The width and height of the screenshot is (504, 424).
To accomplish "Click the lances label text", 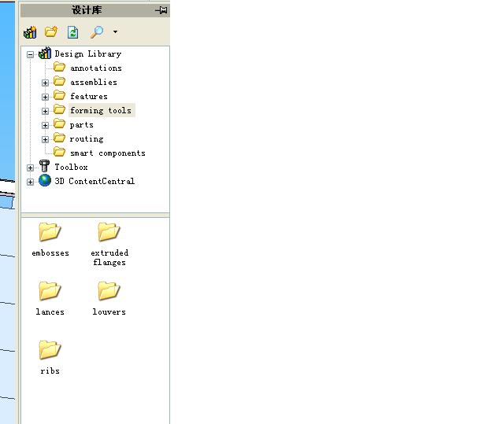I will 50,312.
